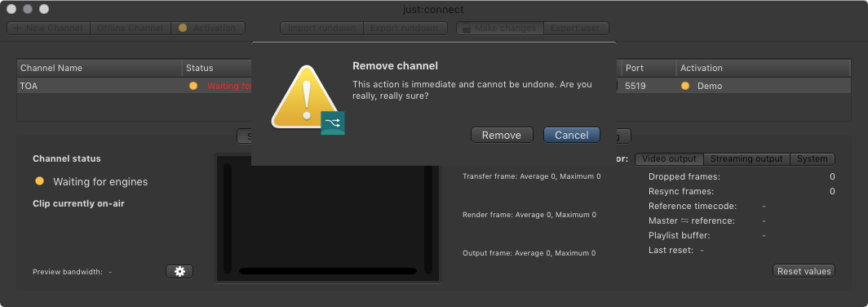Open preview bandwidth gear settings

(179, 272)
